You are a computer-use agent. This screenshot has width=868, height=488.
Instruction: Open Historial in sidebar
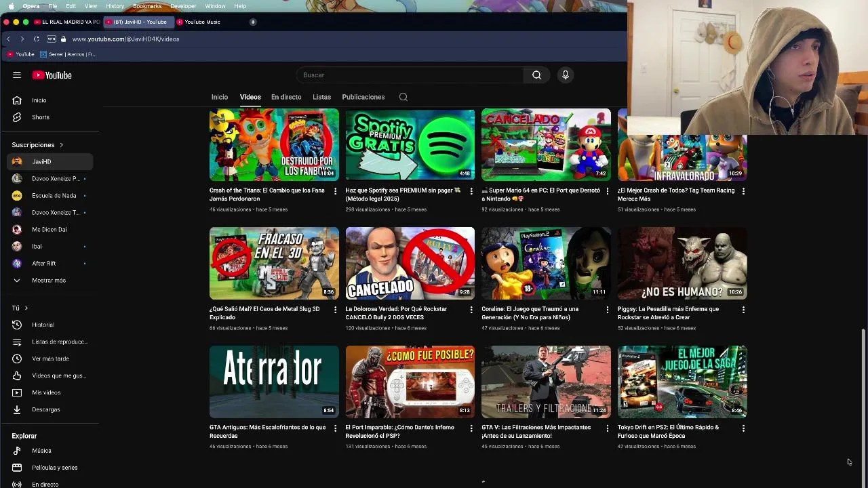click(50, 325)
